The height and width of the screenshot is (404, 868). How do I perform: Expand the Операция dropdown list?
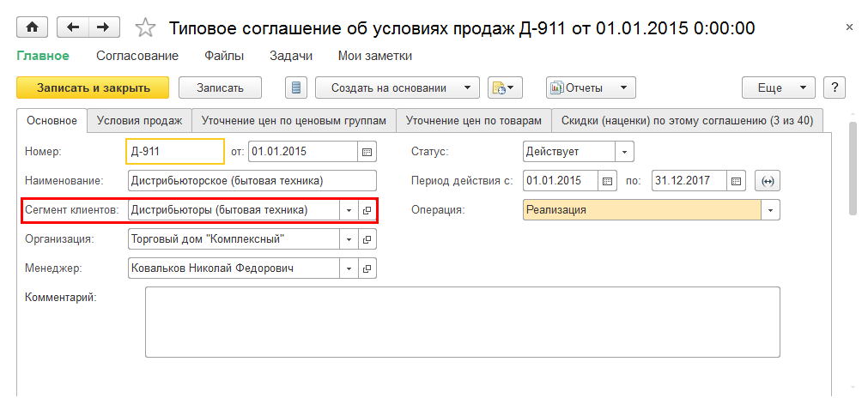tap(770, 210)
